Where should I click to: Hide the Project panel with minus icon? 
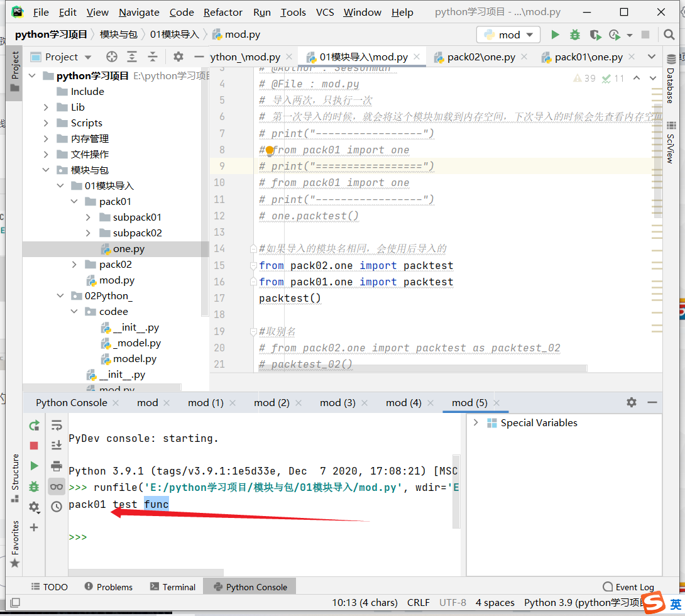tap(199, 57)
